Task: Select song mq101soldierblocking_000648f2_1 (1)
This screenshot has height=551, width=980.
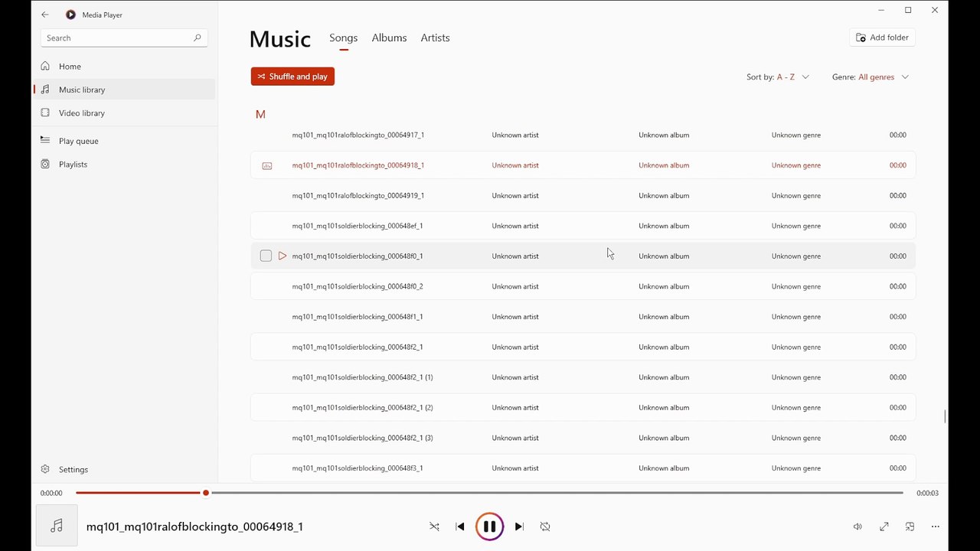Action: pos(583,377)
